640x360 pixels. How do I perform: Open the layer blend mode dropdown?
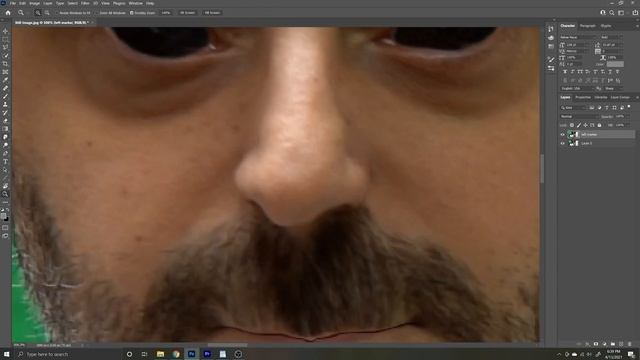579,116
